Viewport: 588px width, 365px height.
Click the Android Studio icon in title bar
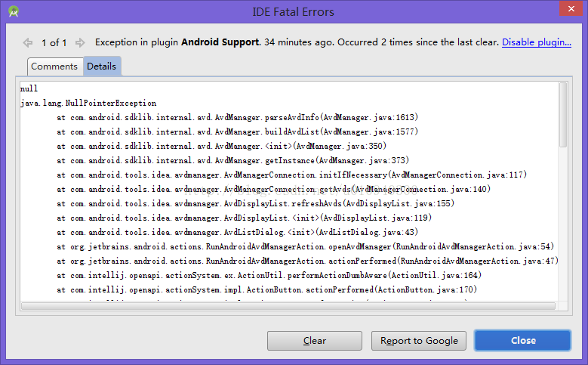(14, 12)
